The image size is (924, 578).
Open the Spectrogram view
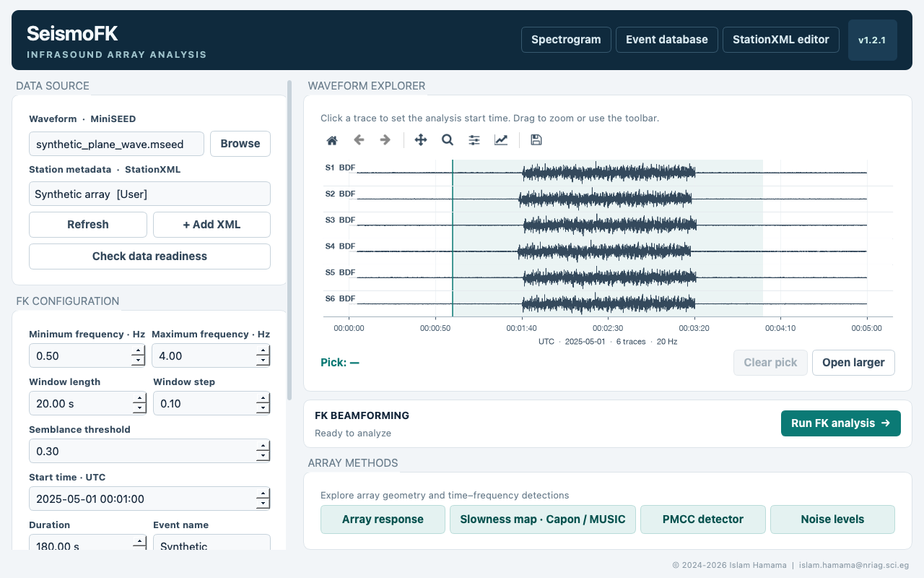(566, 40)
